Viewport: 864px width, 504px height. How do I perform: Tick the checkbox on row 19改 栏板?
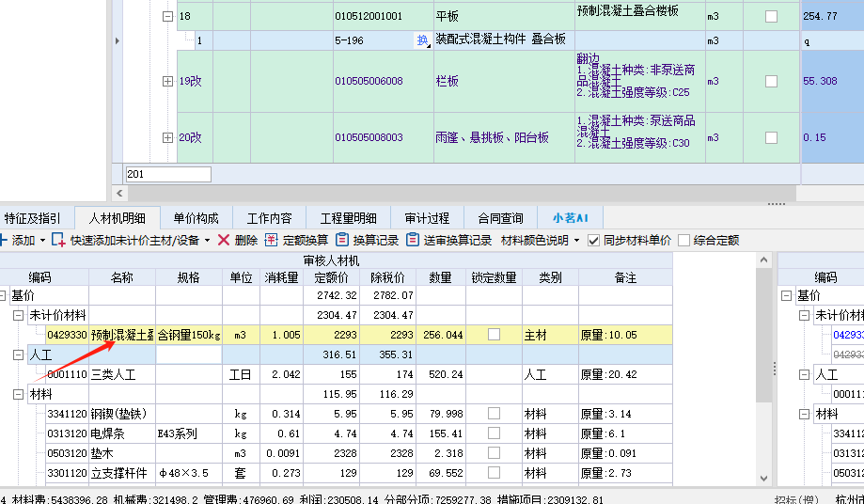pyautogui.click(x=772, y=82)
